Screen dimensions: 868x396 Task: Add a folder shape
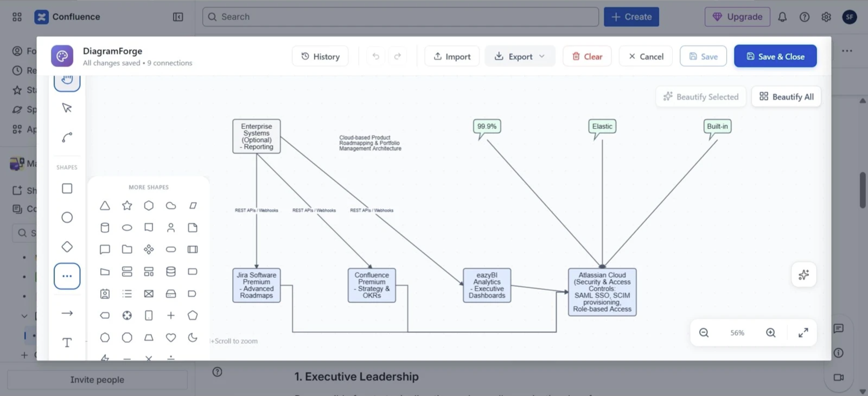[127, 249]
